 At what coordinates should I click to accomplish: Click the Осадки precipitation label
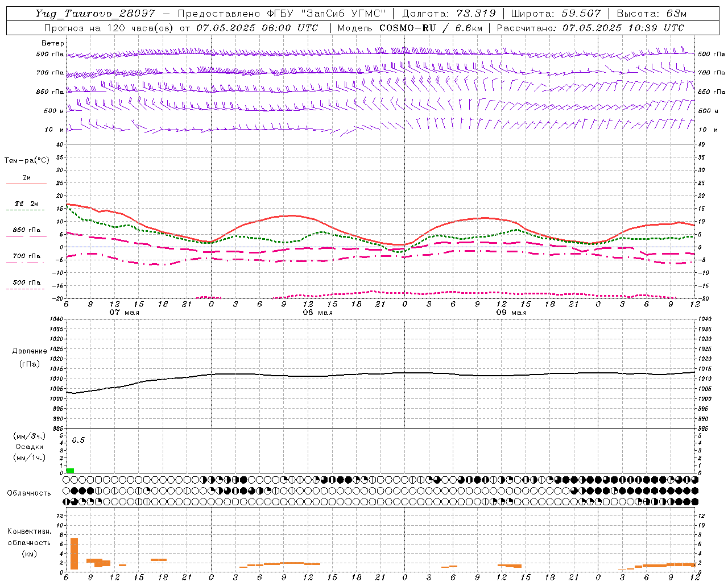point(30,447)
